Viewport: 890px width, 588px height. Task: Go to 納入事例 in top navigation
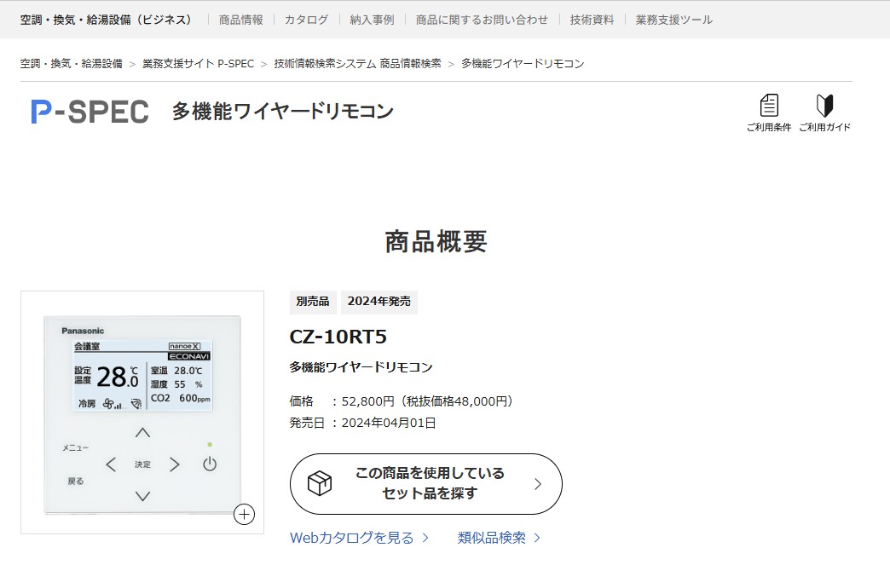pyautogui.click(x=372, y=20)
